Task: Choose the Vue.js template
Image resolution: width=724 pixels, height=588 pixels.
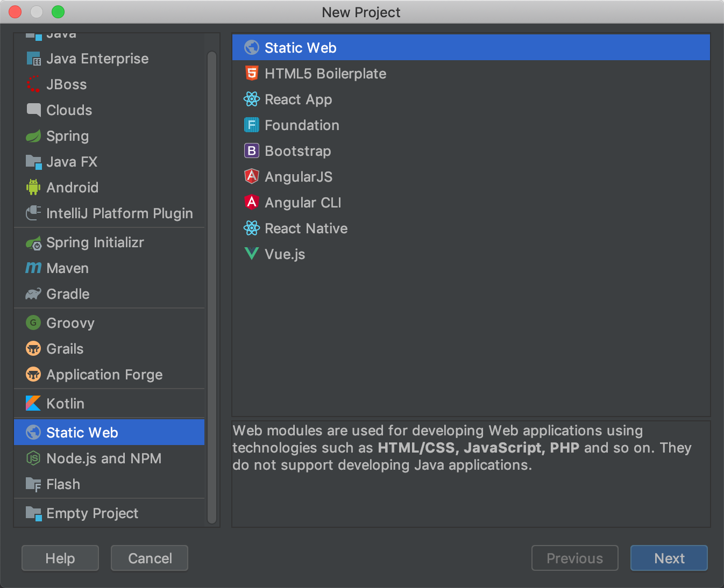Action: click(x=471, y=254)
